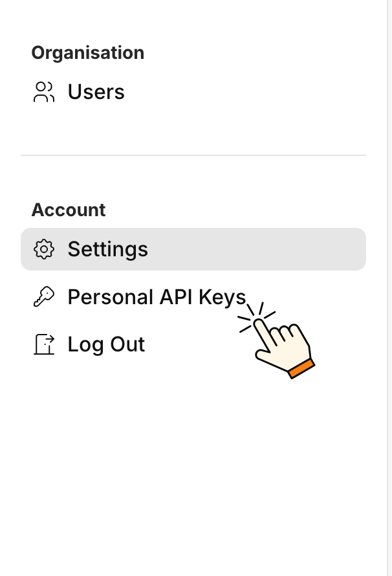
Task: Click the word Keys in Personal API Keys
Action: pyautogui.click(x=223, y=297)
